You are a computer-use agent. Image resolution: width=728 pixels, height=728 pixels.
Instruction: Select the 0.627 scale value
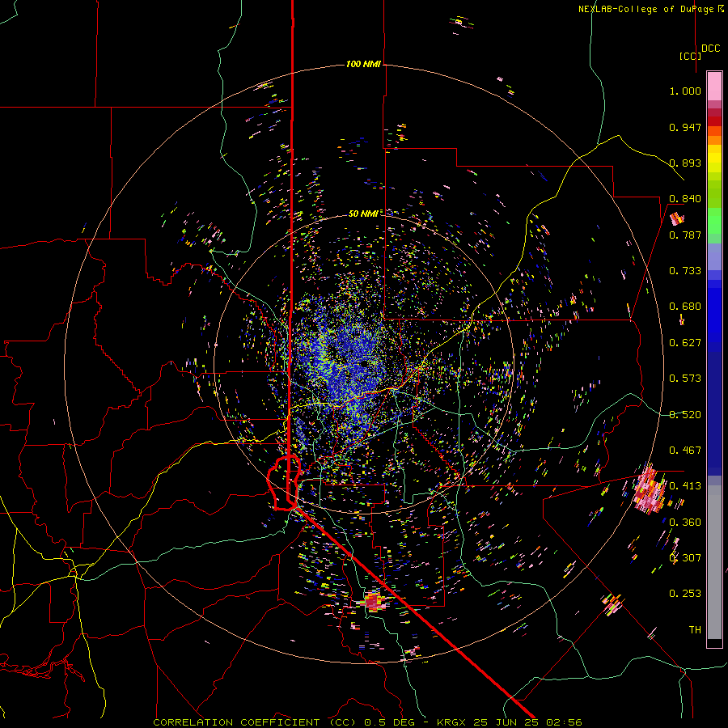tap(685, 343)
